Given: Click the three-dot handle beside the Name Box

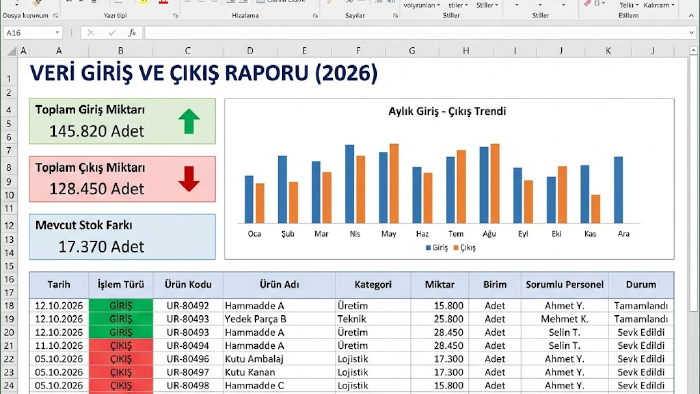Looking at the screenshot, I should coord(71,33).
